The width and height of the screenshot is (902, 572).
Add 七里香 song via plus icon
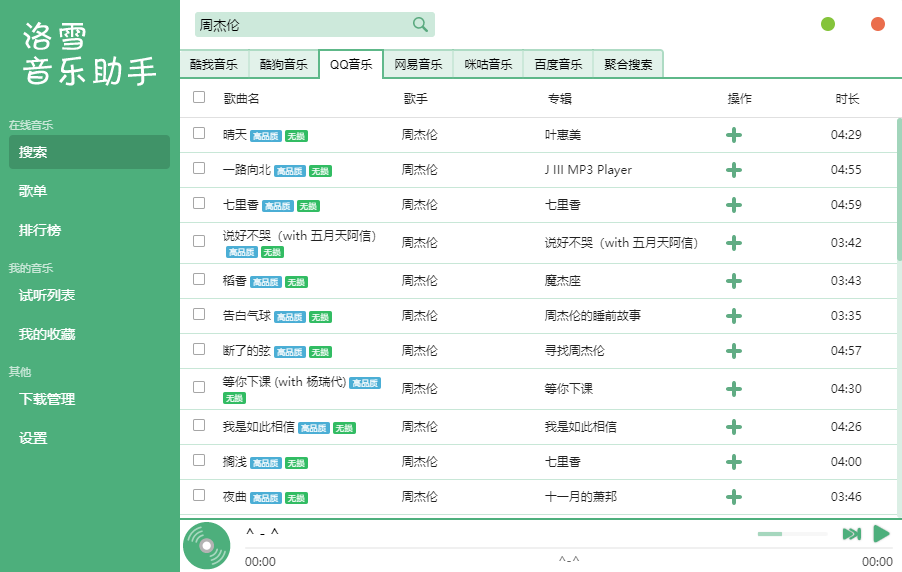click(x=733, y=205)
